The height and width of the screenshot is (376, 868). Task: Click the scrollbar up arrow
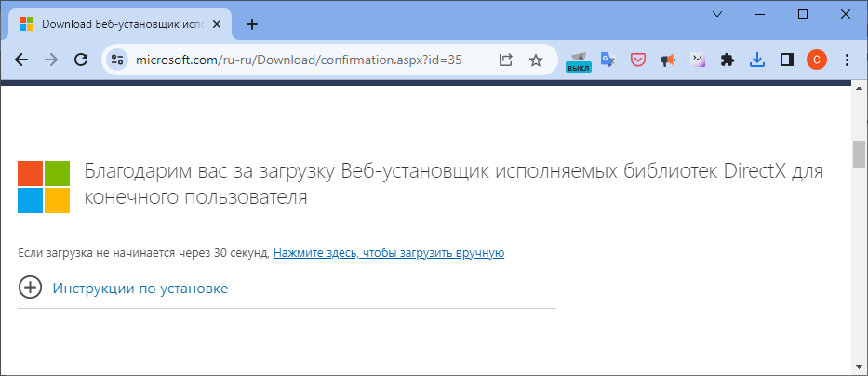[859, 88]
